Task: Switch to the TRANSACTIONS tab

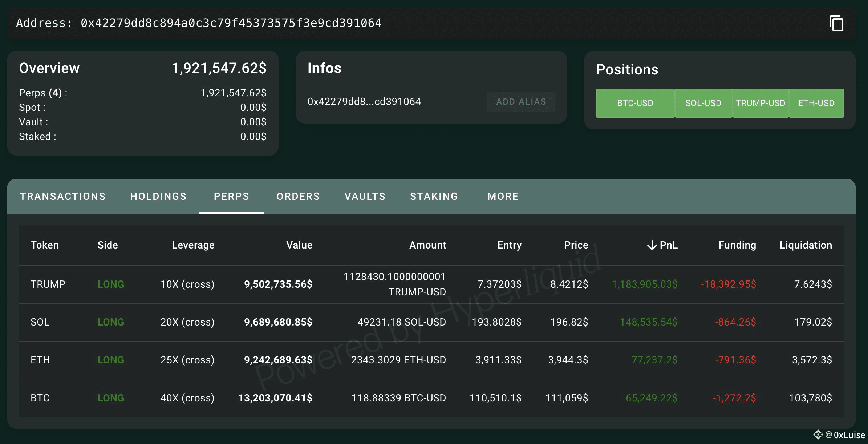Action: [62, 197]
